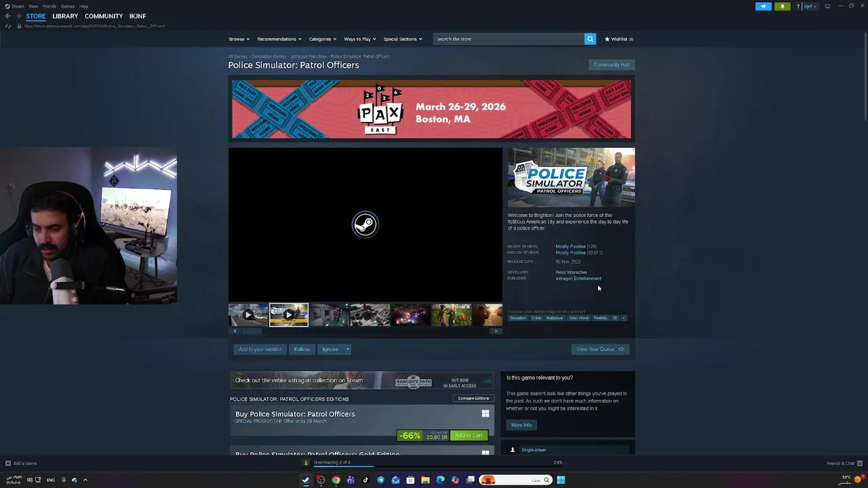
Task: Click the Add a Game plus icon
Action: pyautogui.click(x=7, y=464)
